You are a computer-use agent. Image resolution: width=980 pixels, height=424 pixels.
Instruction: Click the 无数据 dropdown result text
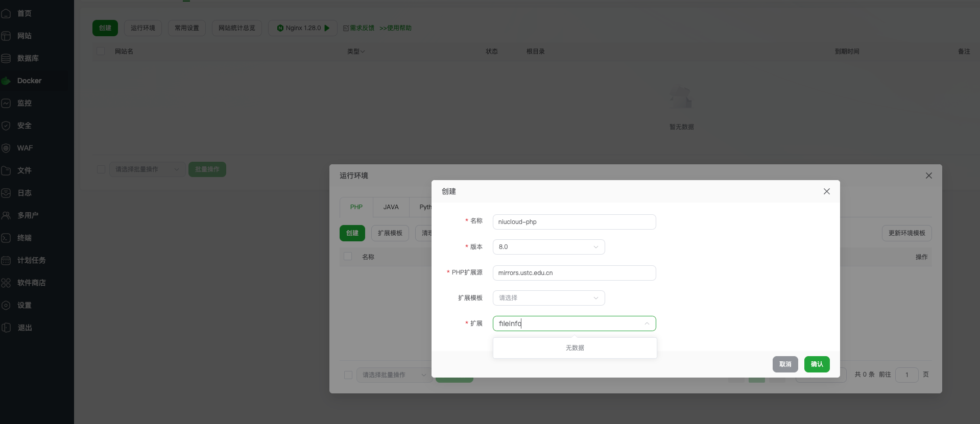575,348
